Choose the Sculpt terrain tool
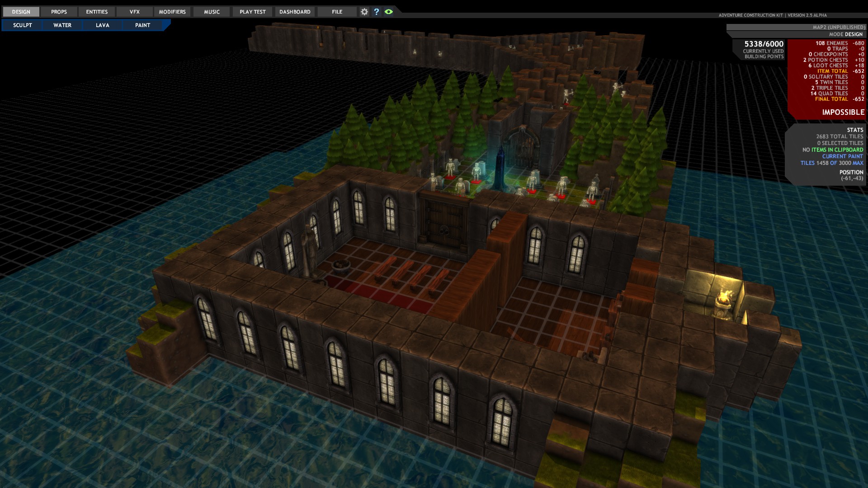 [x=23, y=25]
